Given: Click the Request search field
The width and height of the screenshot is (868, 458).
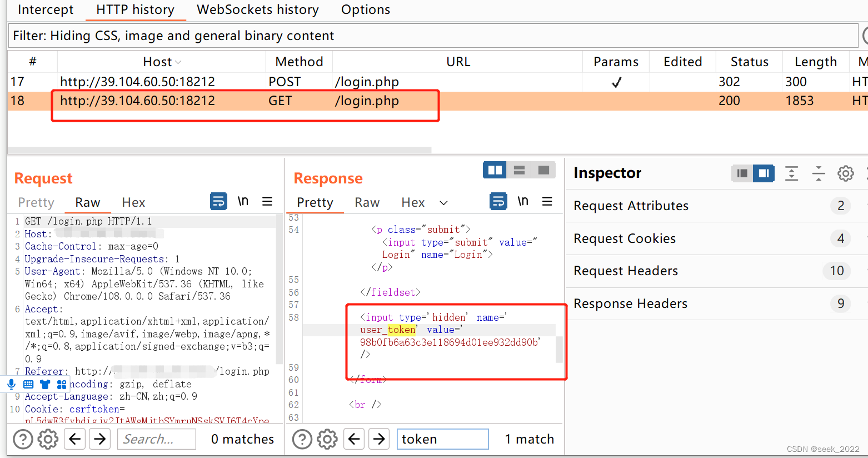Looking at the screenshot, I should 157,439.
